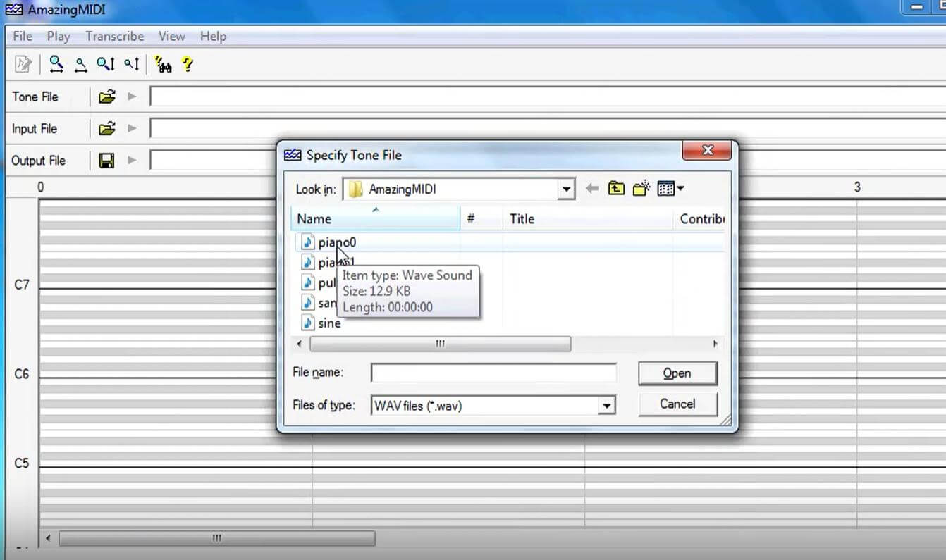Screen dimensions: 946x560
Task: Click the piano0 file's wave icon
Action: pyautogui.click(x=307, y=242)
